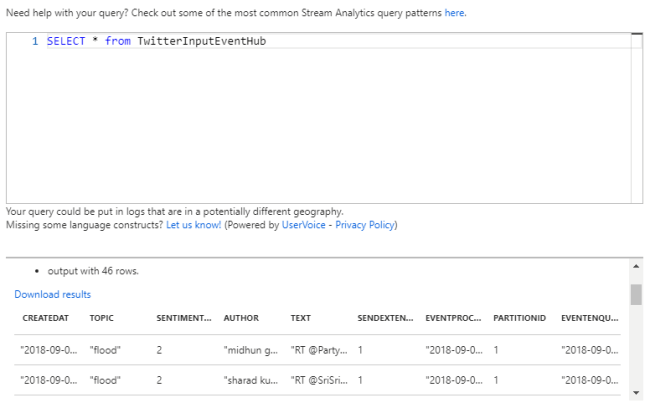The image size is (650, 403).
Task: Click the "RT @Party..." text cell
Action: (317, 351)
